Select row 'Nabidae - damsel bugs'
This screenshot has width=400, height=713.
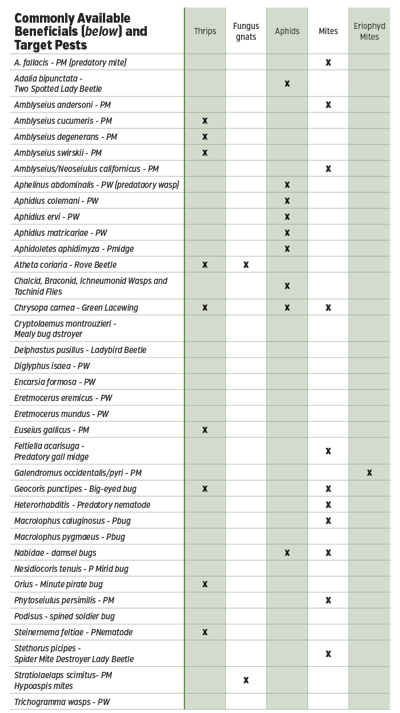coord(200,553)
